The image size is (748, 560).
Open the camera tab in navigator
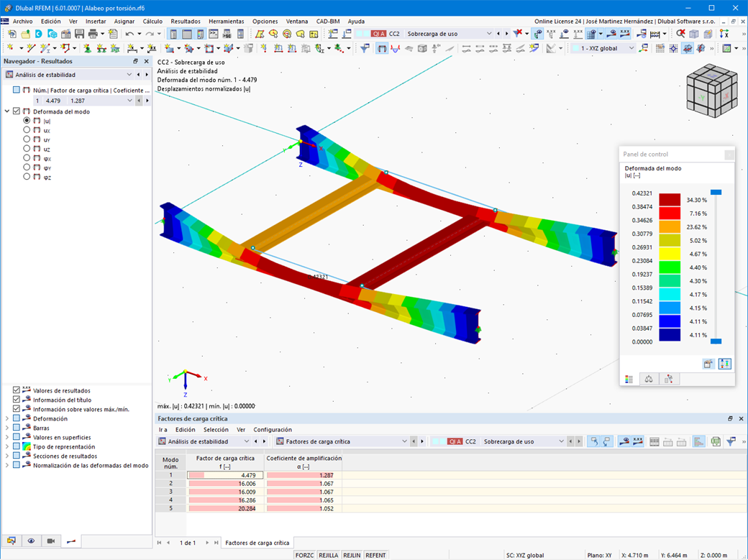50,541
